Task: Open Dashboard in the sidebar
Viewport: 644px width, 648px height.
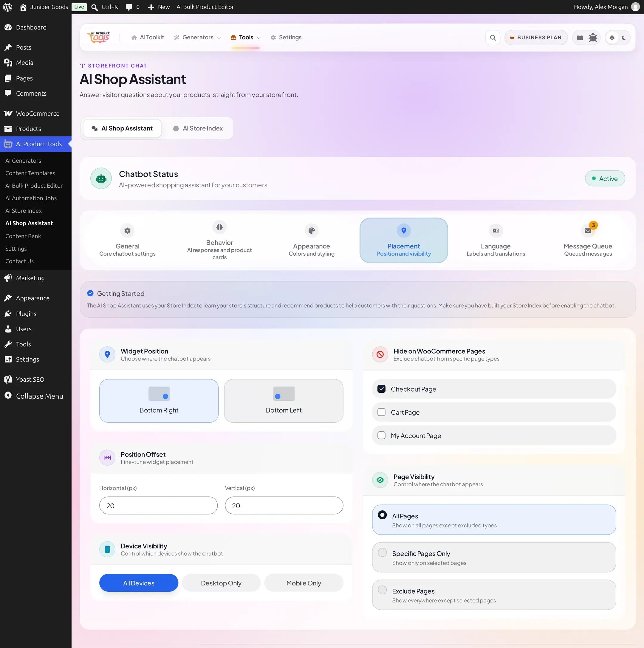Action: (35, 27)
